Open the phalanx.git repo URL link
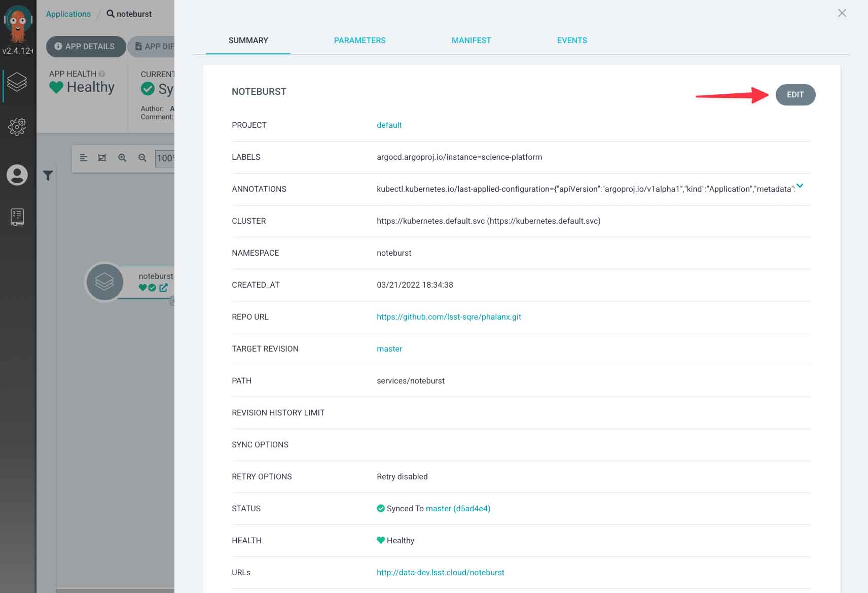This screenshot has width=868, height=593. pyautogui.click(x=449, y=317)
